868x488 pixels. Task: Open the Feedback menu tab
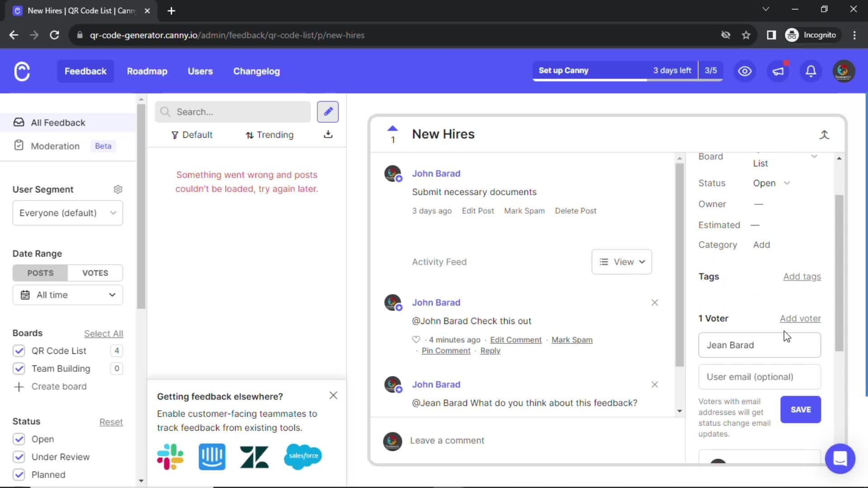[85, 71]
